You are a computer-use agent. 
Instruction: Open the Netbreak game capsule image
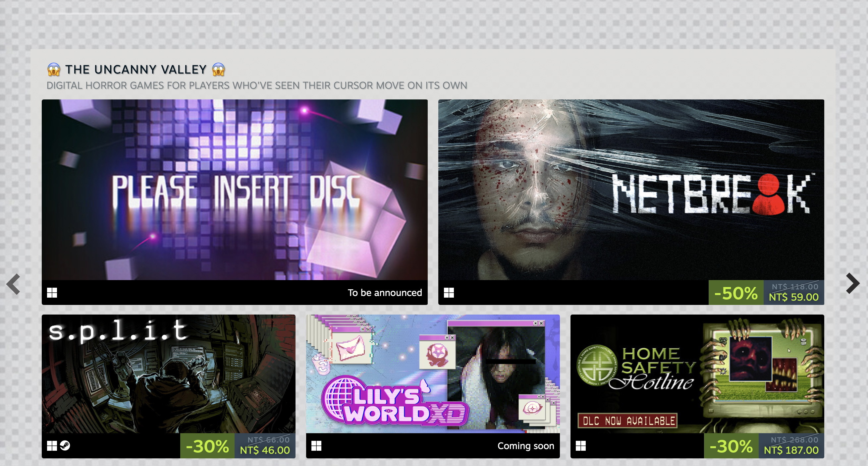click(631, 190)
